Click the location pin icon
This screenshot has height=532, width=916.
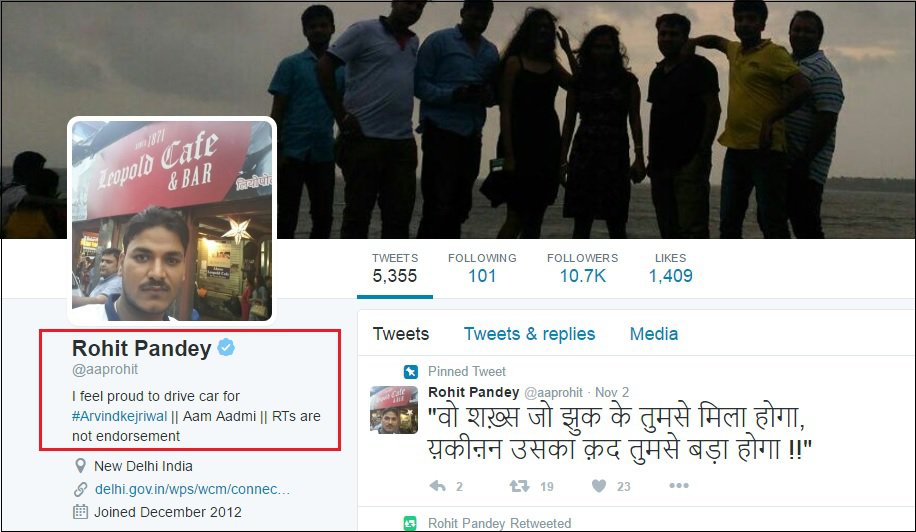(x=80, y=465)
